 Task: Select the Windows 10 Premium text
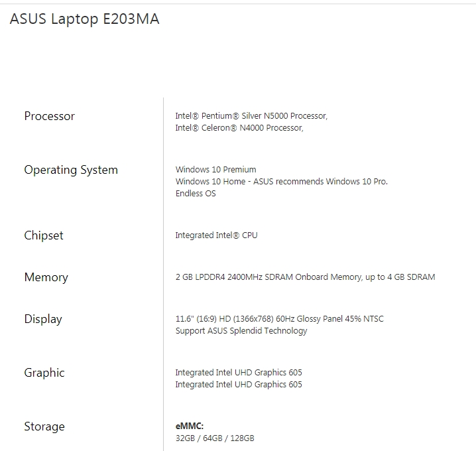(215, 170)
